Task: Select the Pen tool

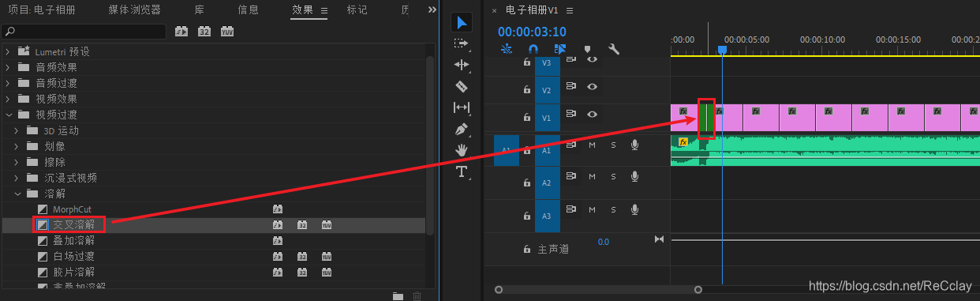Action: (462, 129)
